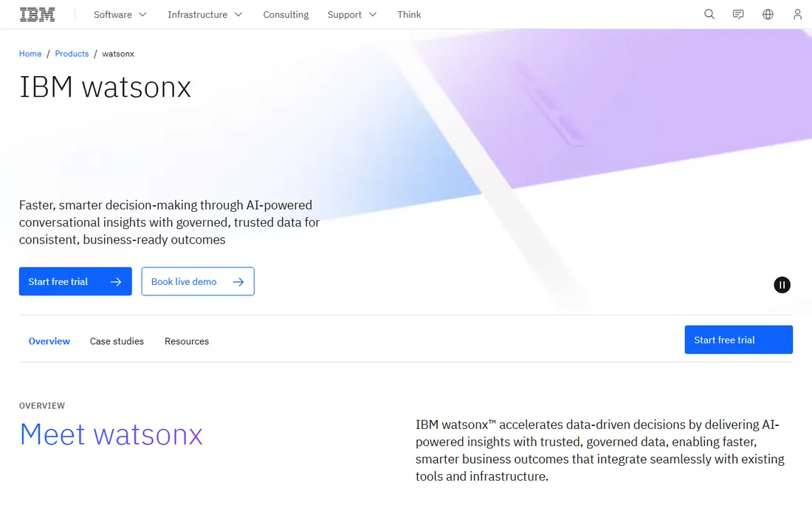Expand the Support menu

pyautogui.click(x=351, y=15)
